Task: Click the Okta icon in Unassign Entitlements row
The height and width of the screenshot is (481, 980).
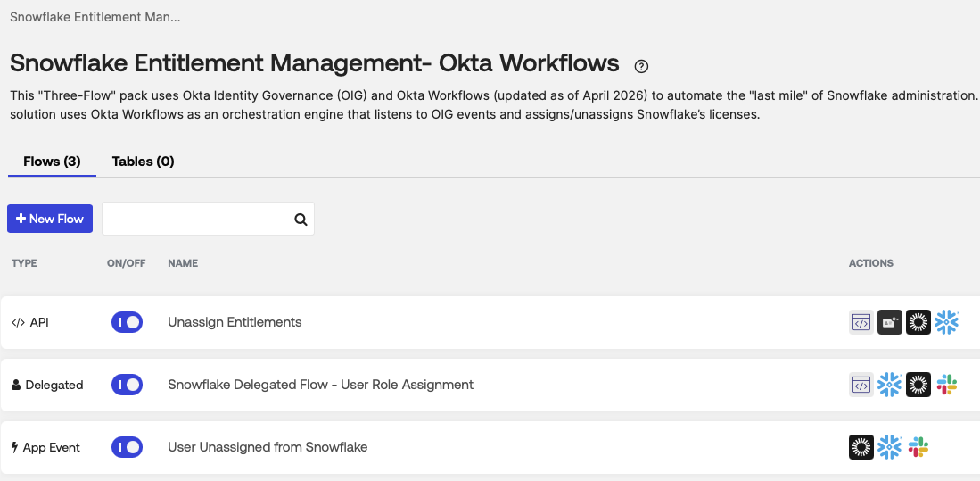Action: pyautogui.click(x=918, y=323)
